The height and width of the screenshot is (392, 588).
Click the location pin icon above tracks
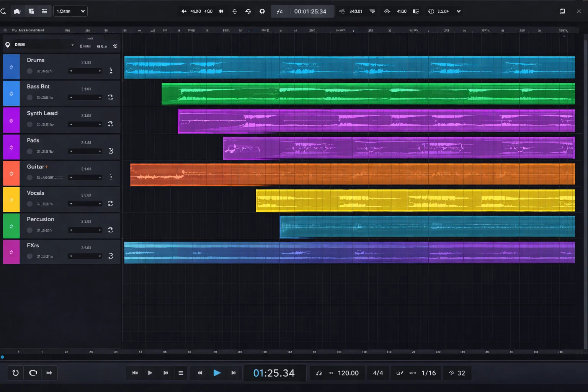coord(8,45)
